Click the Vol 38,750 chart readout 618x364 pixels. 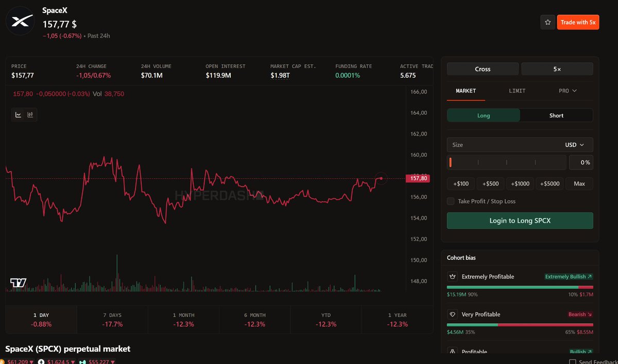(x=108, y=94)
